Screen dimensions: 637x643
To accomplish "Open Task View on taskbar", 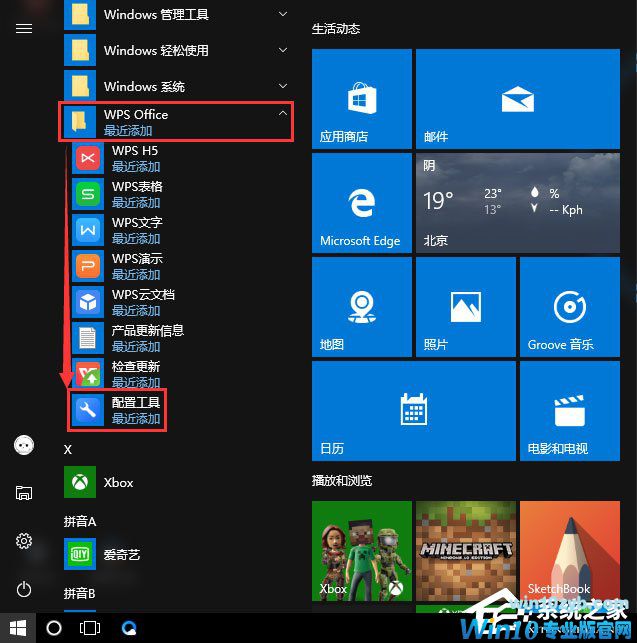I will (90, 628).
